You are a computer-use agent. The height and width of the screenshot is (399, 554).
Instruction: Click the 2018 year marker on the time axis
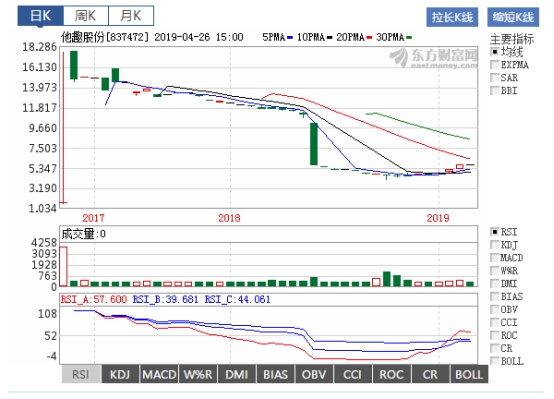pyautogui.click(x=229, y=218)
